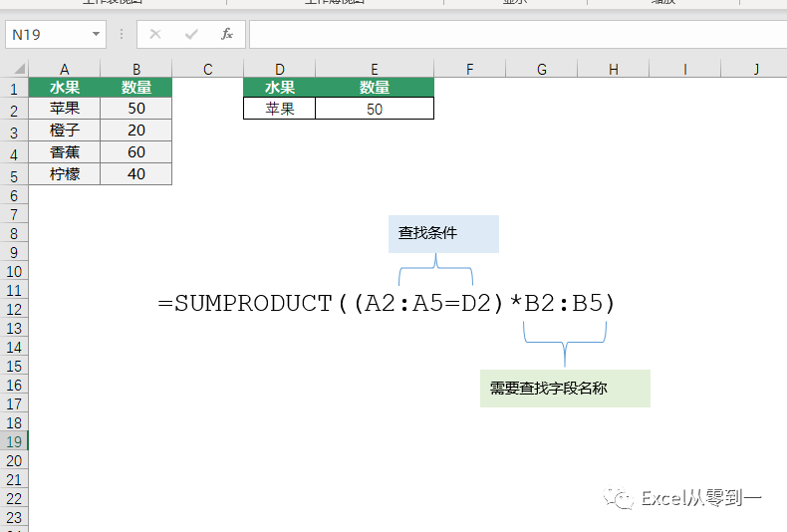Screen dimensions: 787x532
Task: Open the Insert Function fx icon
Action: [x=227, y=34]
